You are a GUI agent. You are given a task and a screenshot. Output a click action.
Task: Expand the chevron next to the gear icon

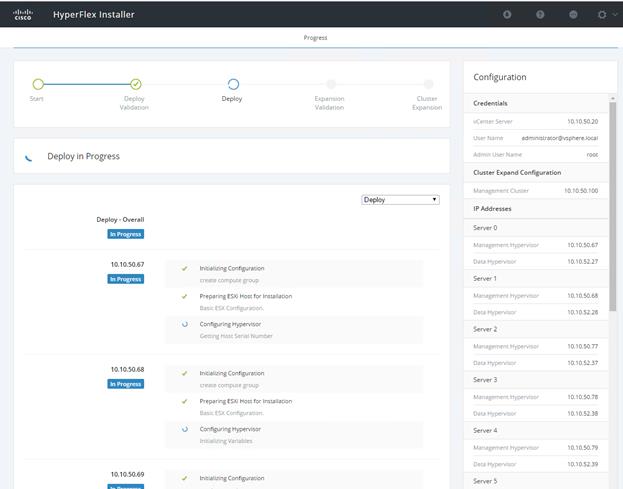pyautogui.click(x=615, y=14)
